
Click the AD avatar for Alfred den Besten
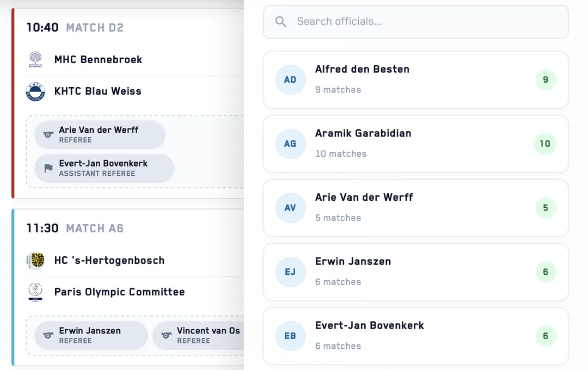pos(290,79)
